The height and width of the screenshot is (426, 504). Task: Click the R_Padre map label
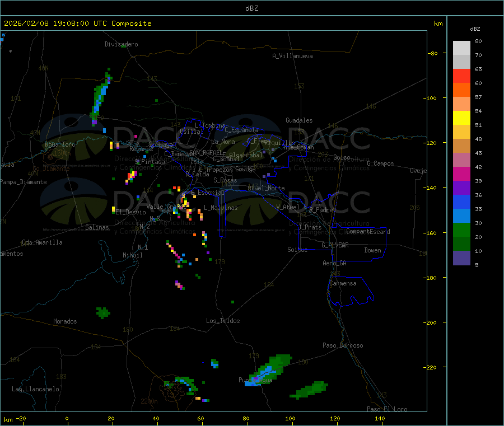(321, 210)
